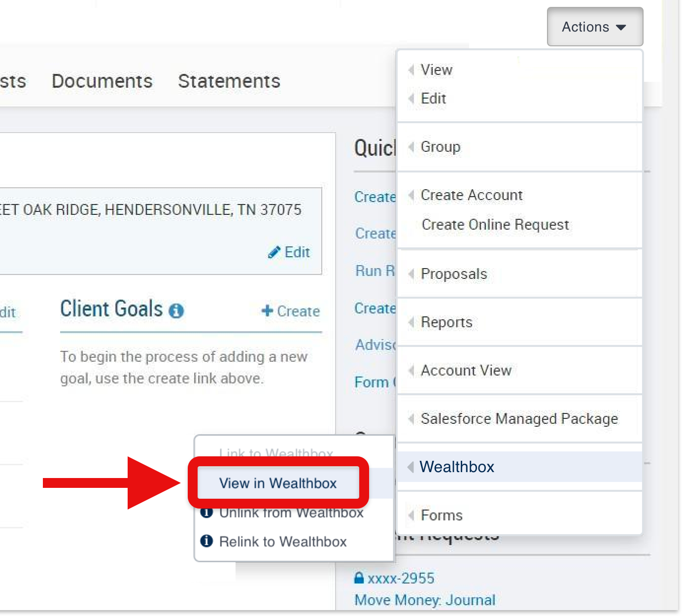This screenshot has height=616, width=682.
Task: Click info icon beside Unlink from Wealthbox
Action: pos(206,513)
